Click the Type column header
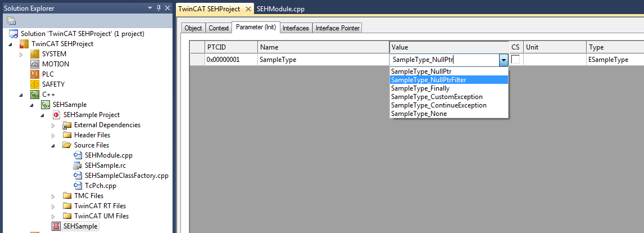This screenshot has height=233, width=644. click(x=615, y=47)
